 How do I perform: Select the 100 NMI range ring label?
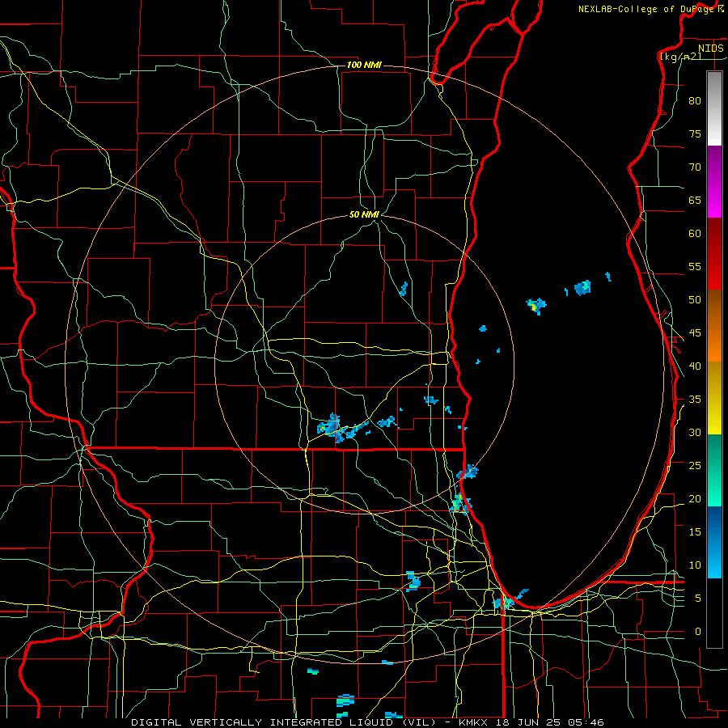pos(364,65)
